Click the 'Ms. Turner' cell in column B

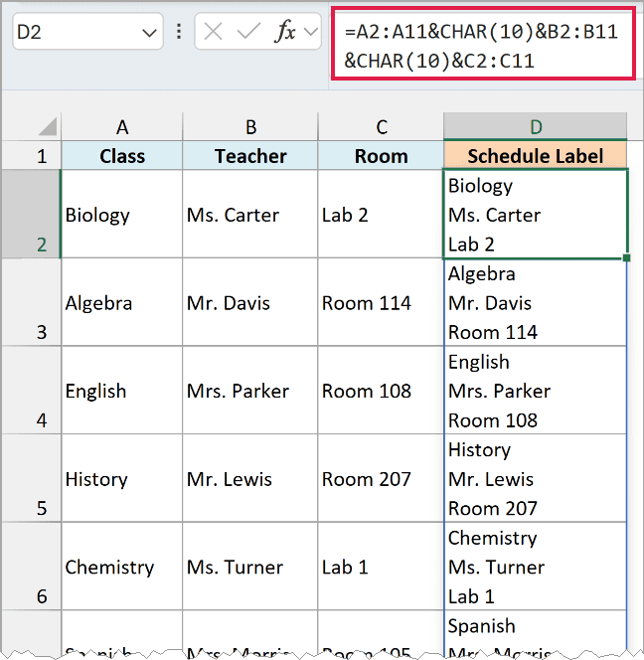pyautogui.click(x=250, y=567)
